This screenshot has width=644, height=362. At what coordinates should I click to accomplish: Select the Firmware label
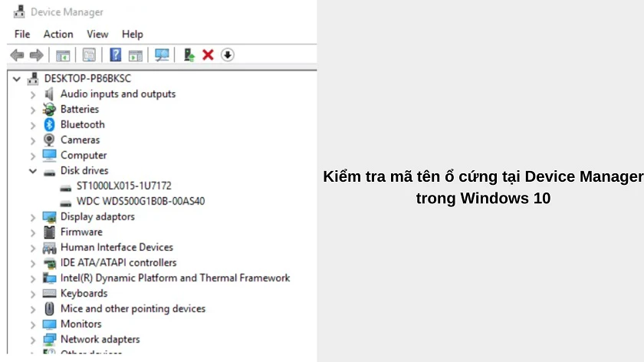pyautogui.click(x=81, y=232)
